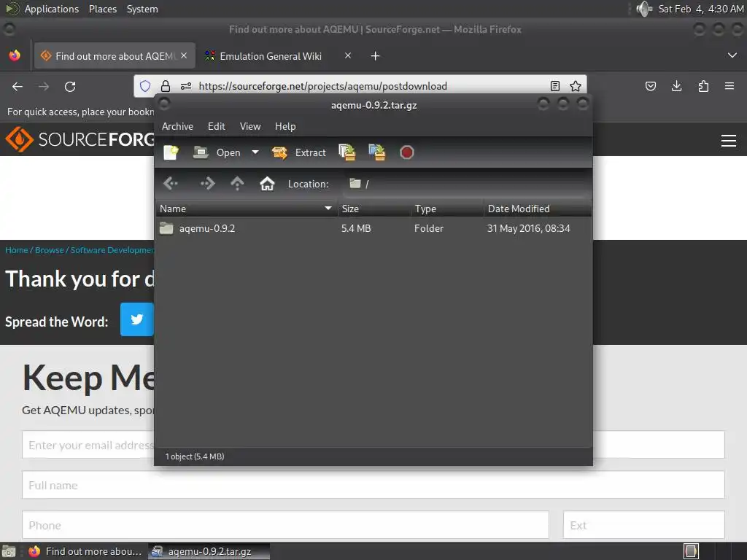747x560 pixels.
Task: Close the Find out more about AQEMU tab
Action: [x=184, y=55]
